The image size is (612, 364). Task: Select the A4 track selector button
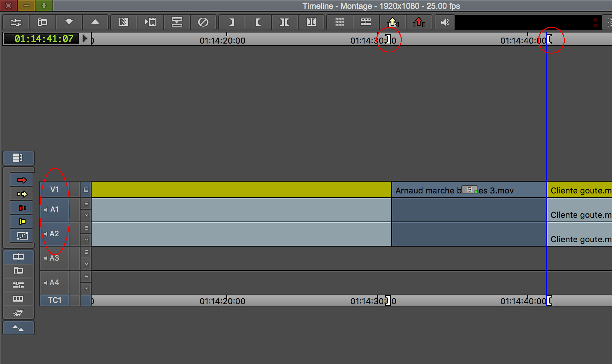tap(54, 282)
